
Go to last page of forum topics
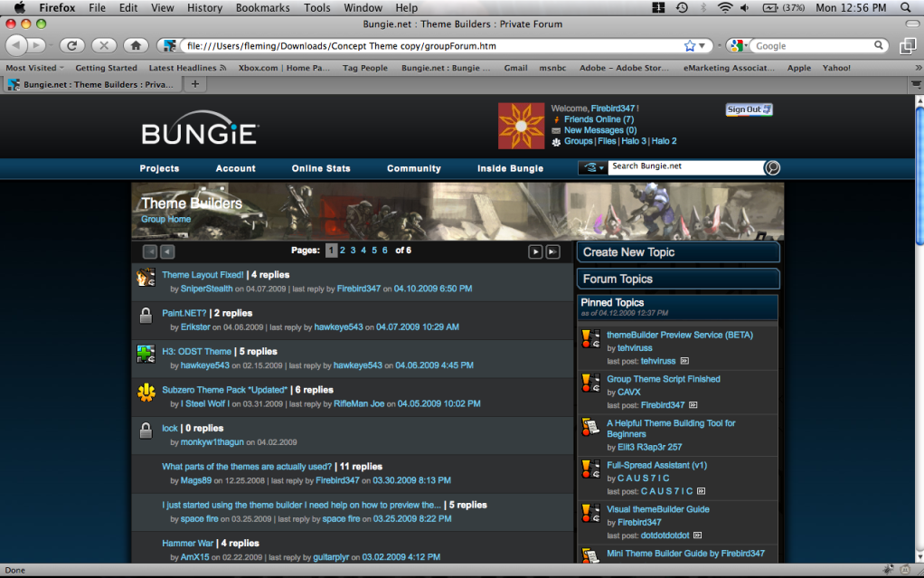(x=552, y=252)
